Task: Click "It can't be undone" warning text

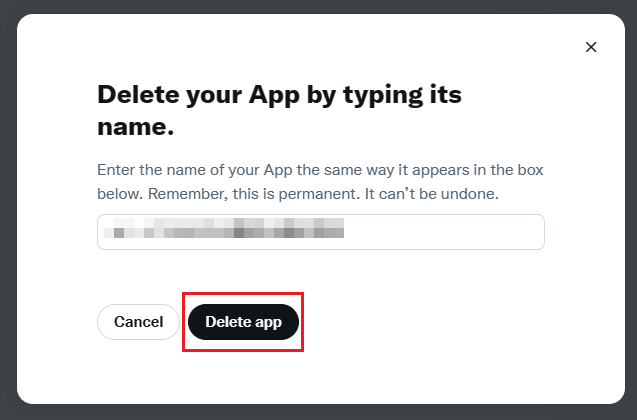Action: [x=428, y=192]
